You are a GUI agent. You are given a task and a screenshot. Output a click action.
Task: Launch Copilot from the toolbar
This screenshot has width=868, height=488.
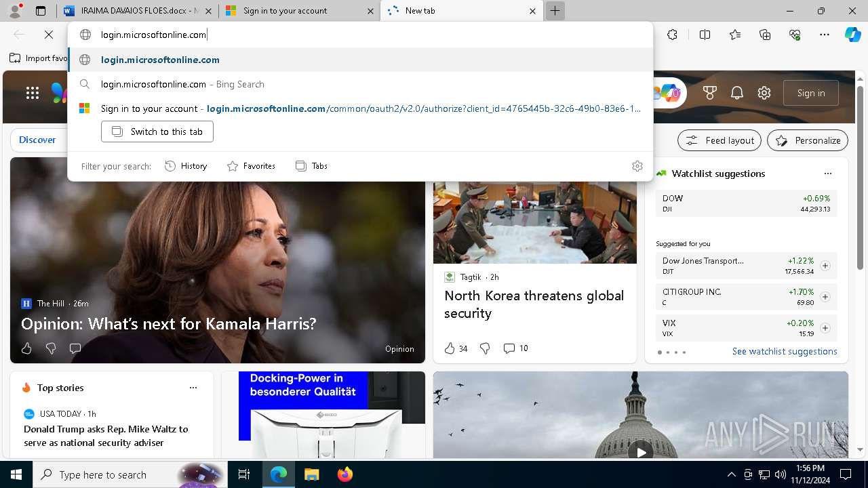point(852,35)
